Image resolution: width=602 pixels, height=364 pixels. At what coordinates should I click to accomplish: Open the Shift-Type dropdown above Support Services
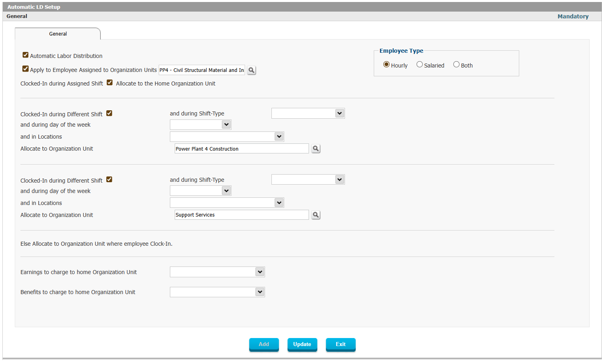[308, 180]
